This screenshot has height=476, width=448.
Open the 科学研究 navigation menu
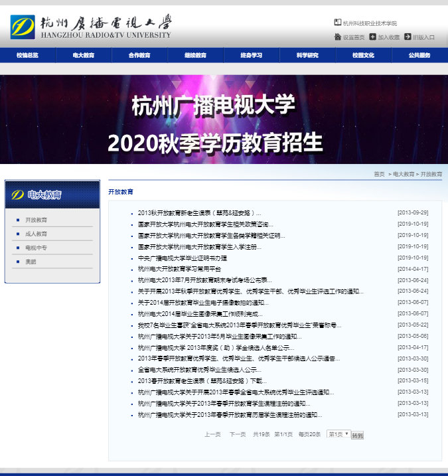[x=307, y=55]
